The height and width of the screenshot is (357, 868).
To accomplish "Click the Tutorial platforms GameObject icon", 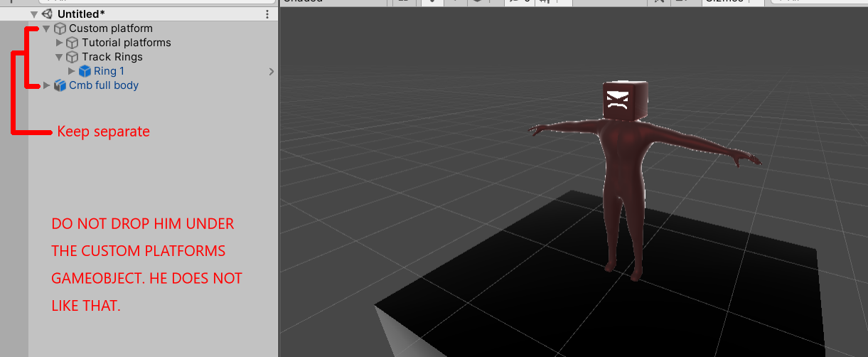I will pyautogui.click(x=73, y=43).
